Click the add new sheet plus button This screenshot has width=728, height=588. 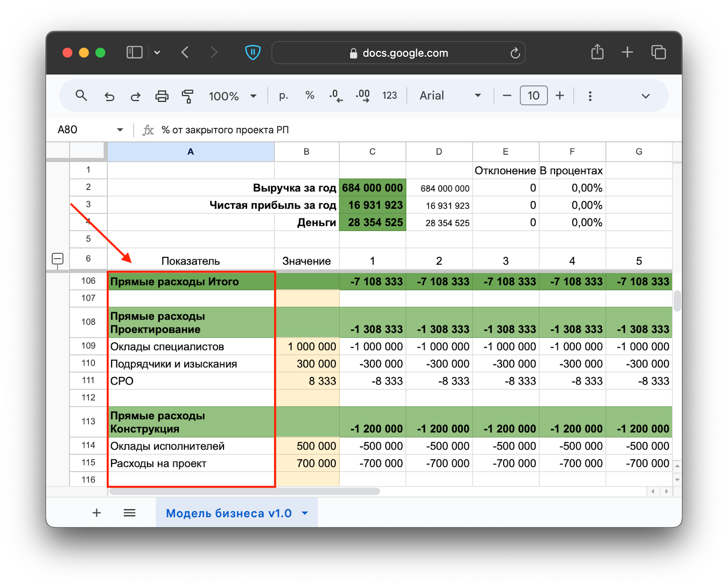pyautogui.click(x=96, y=513)
